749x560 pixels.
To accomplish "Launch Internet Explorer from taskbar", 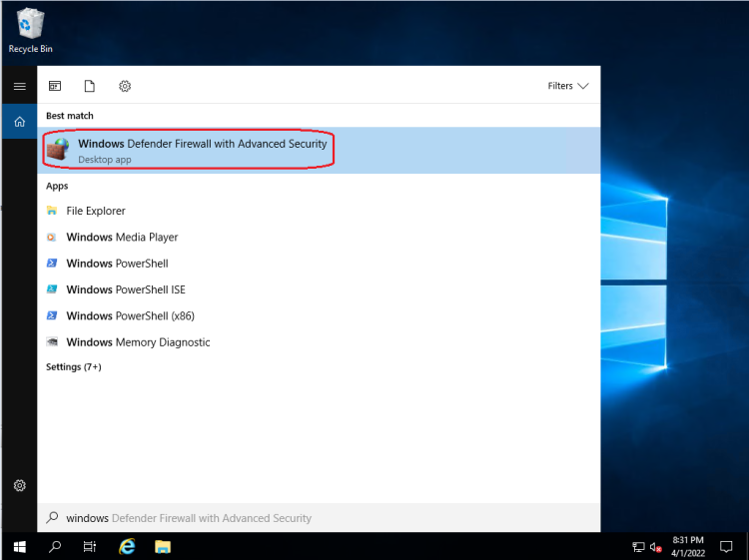I will tap(127, 546).
